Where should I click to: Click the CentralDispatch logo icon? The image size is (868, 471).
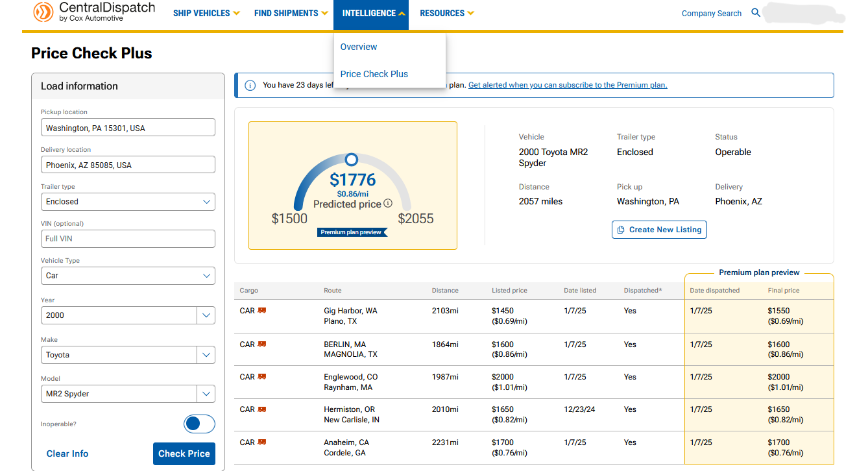coord(43,11)
